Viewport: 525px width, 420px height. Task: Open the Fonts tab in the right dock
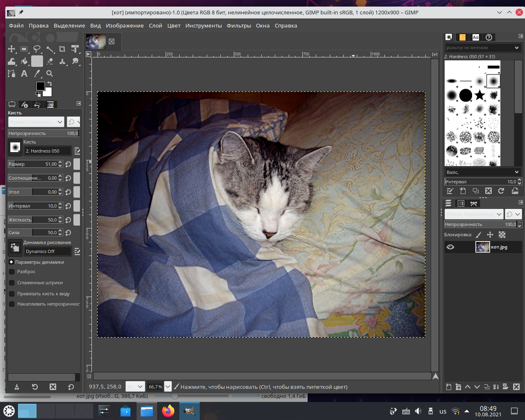tap(476, 37)
